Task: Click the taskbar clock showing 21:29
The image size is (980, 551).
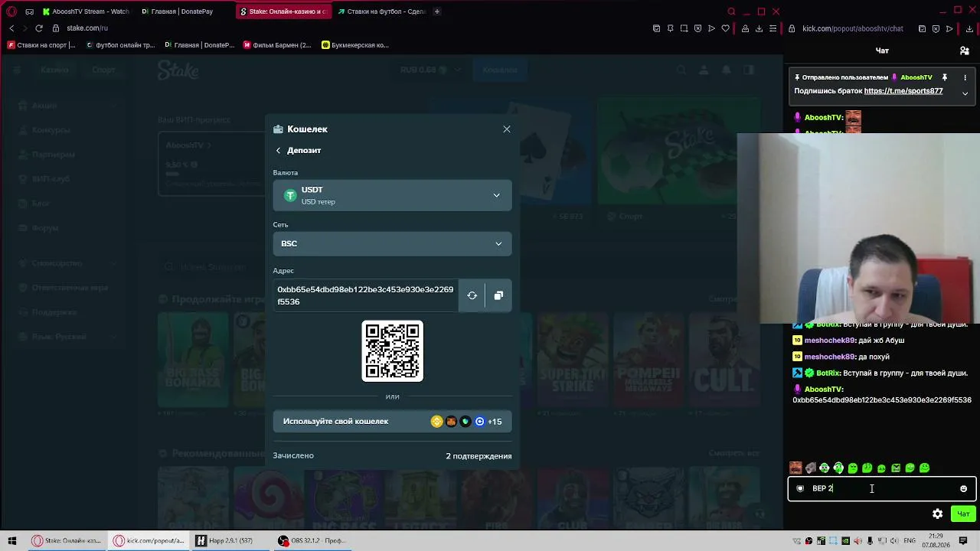Action: [936, 540]
